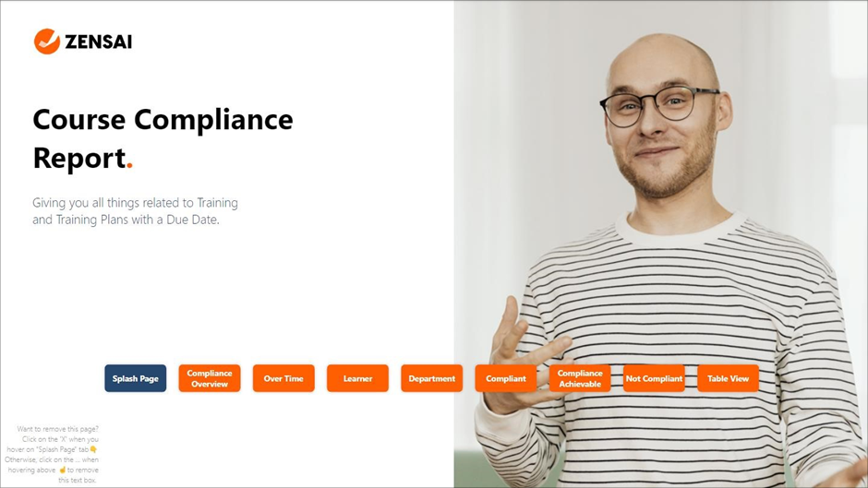Select the Compliance Achievable button
The width and height of the screenshot is (868, 488).
click(580, 378)
